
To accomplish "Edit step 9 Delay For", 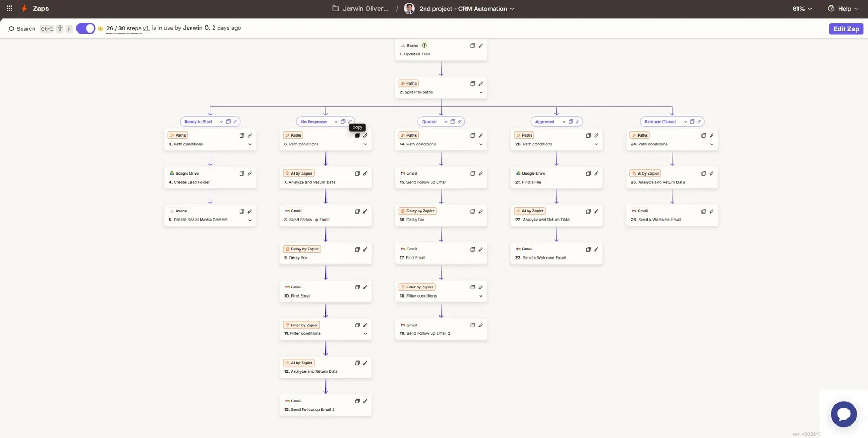I will point(365,249).
